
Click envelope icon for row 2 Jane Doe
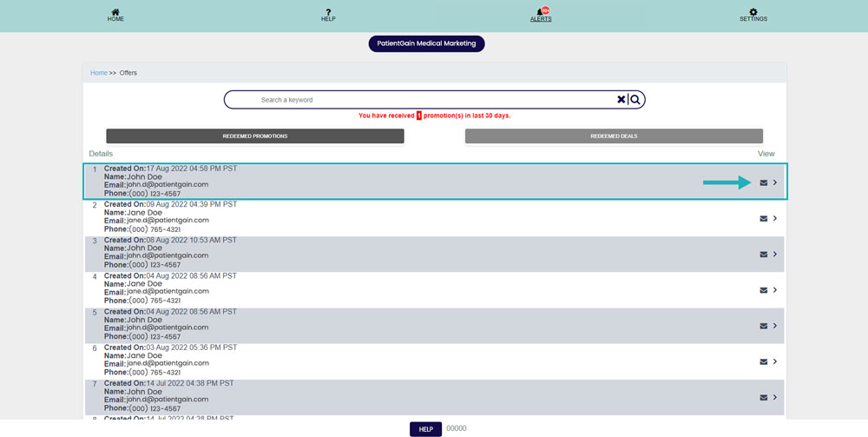[764, 219]
